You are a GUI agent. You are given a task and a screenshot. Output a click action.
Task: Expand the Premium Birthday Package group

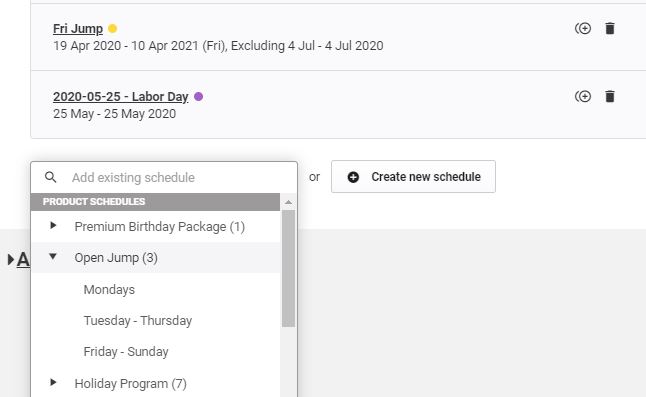pos(53,225)
